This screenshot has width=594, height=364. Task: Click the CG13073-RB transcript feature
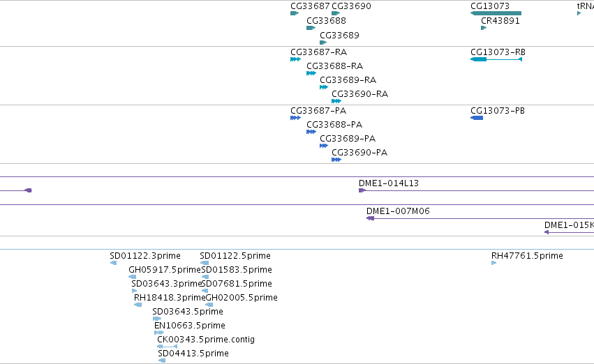click(496, 59)
